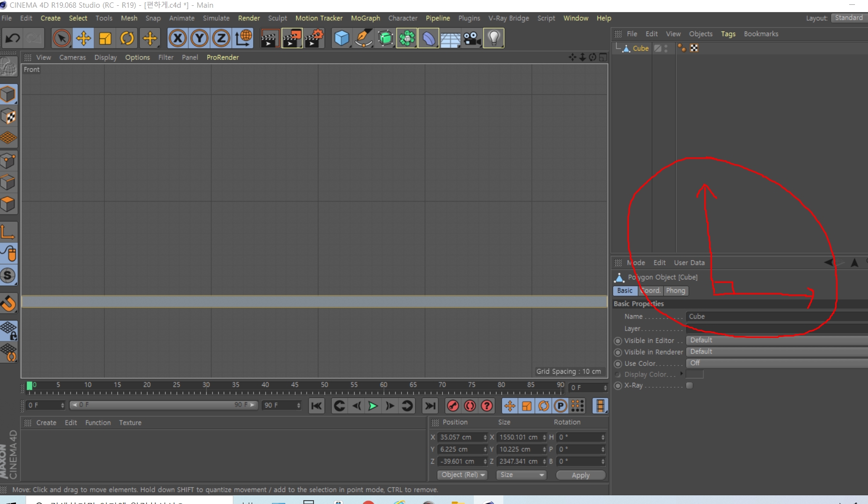Viewport: 868px width, 504px height.
Task: Open Visible in Editor dropdown
Action: pos(777,340)
